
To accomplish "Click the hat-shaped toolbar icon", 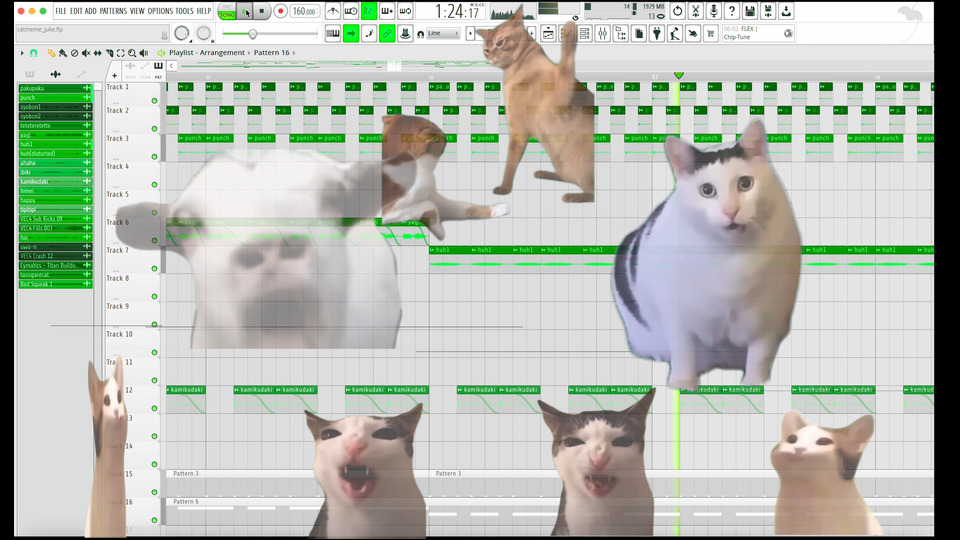I will 405,34.
